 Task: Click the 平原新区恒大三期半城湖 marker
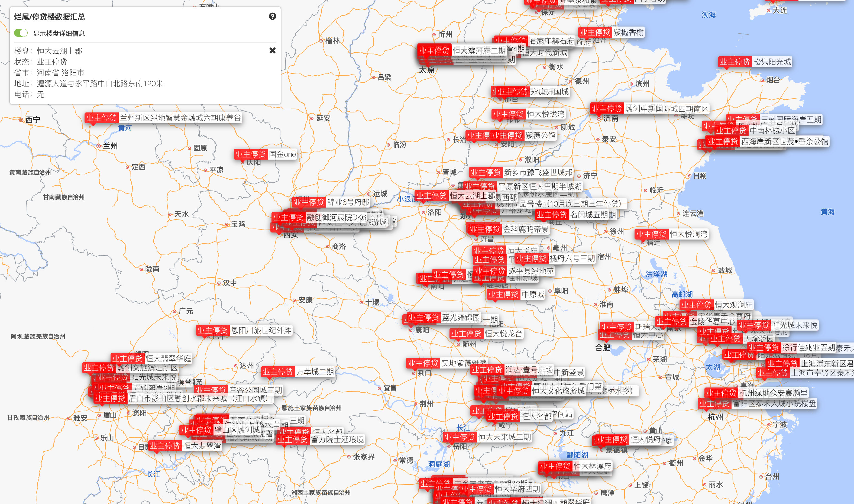pos(523,186)
